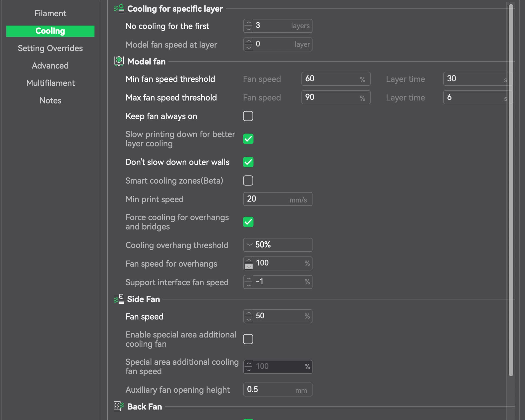Increase the Side Fan speed value
The image size is (525, 420).
point(249,313)
